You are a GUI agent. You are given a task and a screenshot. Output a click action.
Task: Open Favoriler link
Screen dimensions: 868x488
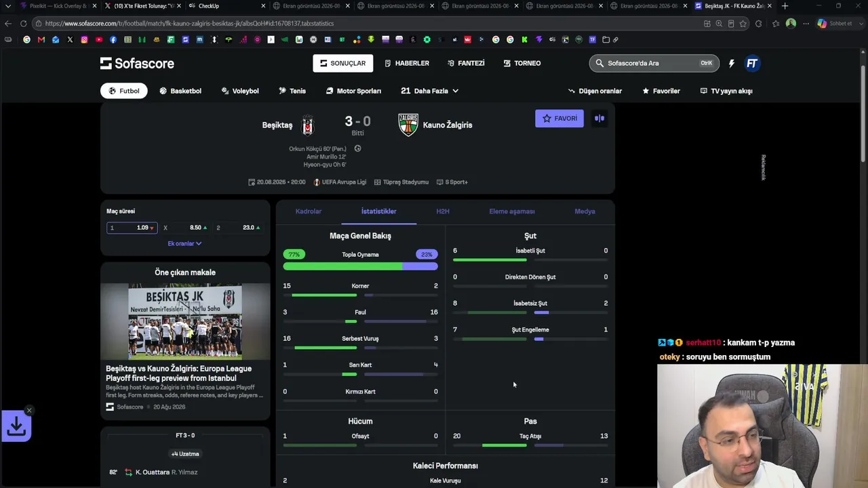tap(661, 91)
